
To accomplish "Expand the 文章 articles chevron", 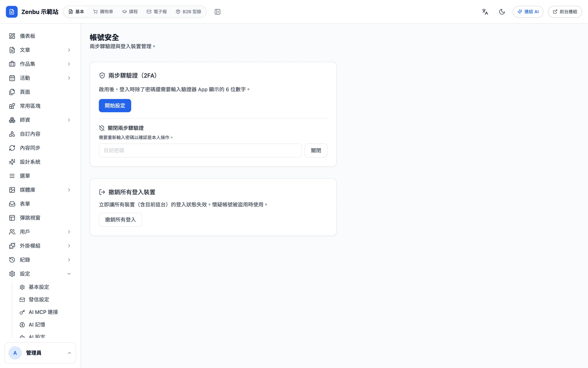I will tap(69, 50).
